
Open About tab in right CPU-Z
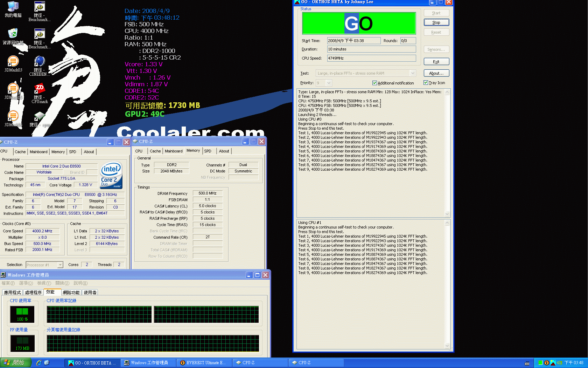224,151
